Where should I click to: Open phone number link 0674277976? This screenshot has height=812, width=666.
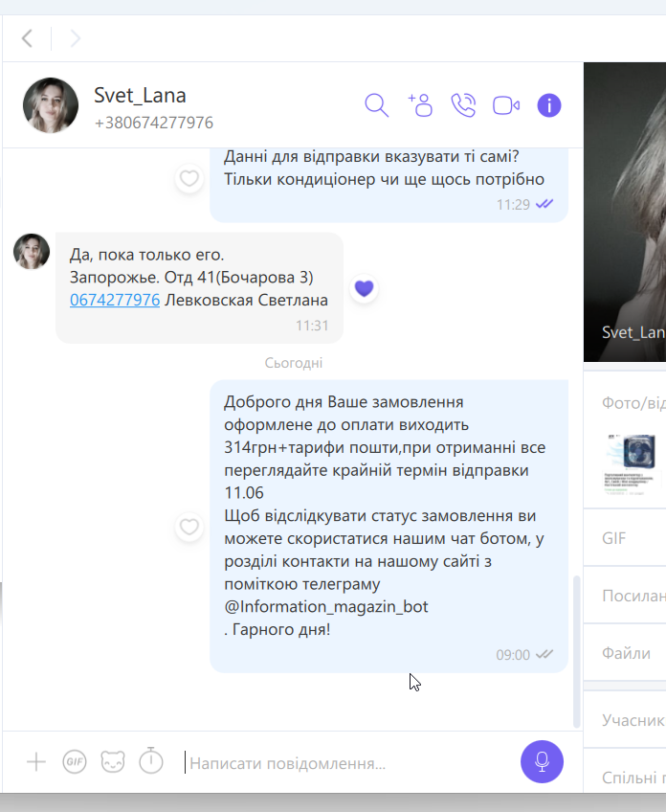115,300
